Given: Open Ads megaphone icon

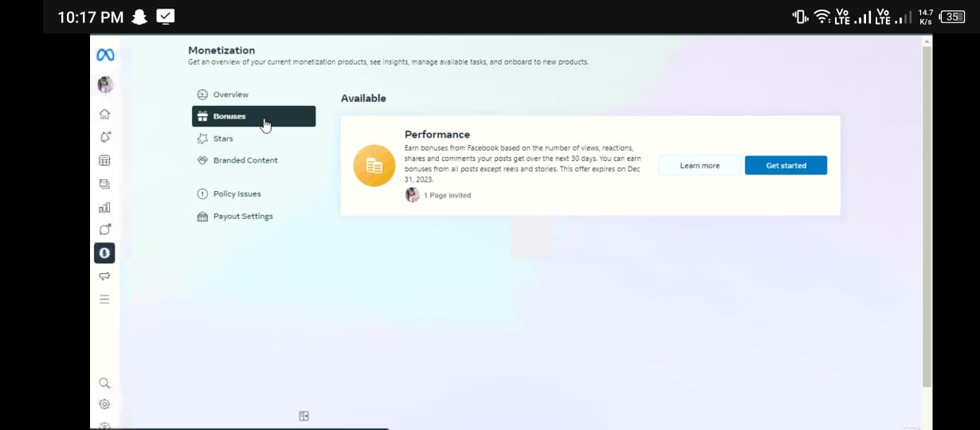Looking at the screenshot, I should coord(104,276).
